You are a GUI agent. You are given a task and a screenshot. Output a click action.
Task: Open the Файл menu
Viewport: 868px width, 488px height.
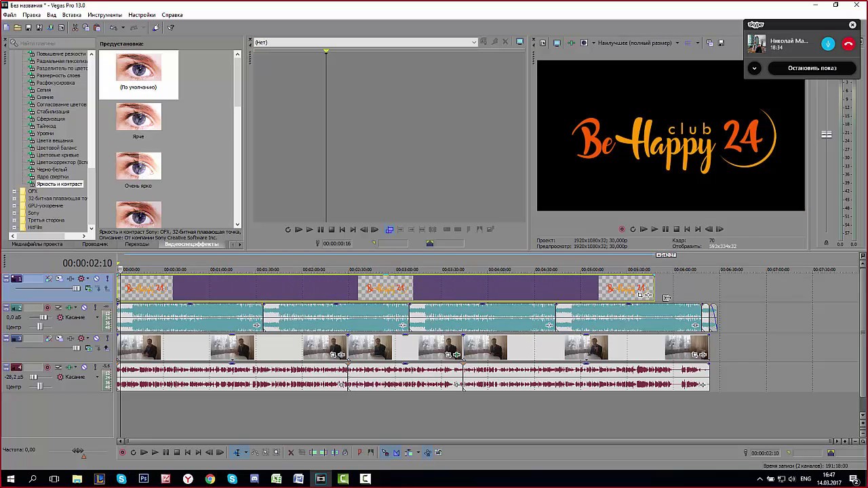click(9, 15)
